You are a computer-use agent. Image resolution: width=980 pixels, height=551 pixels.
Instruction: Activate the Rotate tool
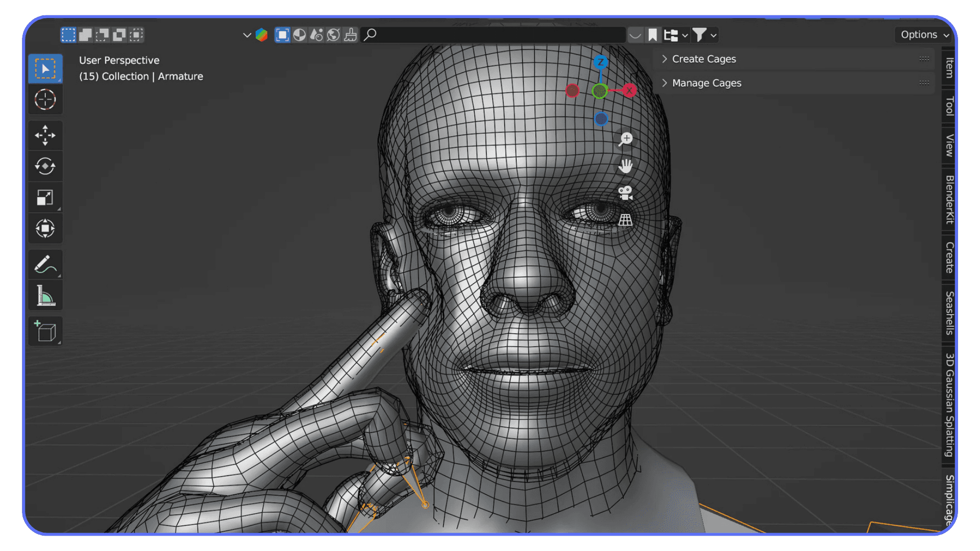tap(45, 166)
